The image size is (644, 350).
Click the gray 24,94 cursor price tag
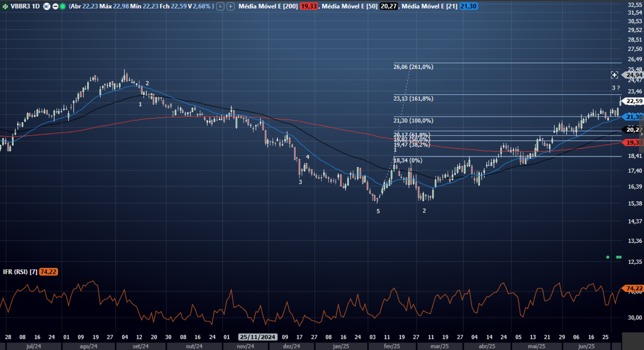[633, 75]
